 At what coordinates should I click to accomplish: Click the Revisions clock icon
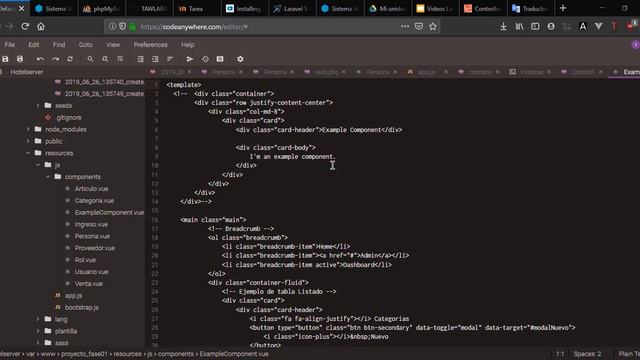click(x=205, y=59)
